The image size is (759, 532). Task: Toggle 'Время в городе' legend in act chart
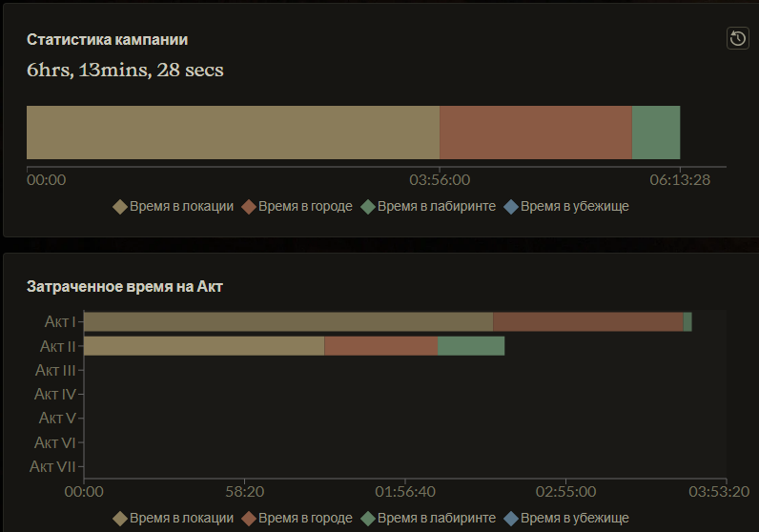click(x=297, y=519)
